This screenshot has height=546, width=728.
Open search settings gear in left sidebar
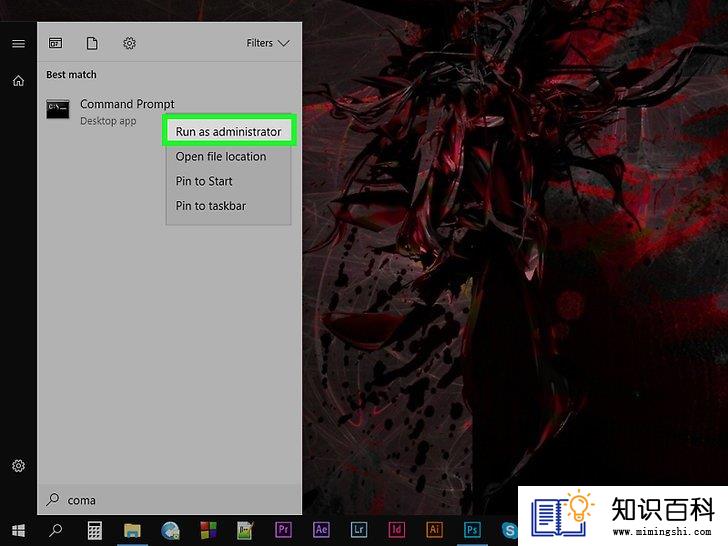pyautogui.click(x=19, y=466)
